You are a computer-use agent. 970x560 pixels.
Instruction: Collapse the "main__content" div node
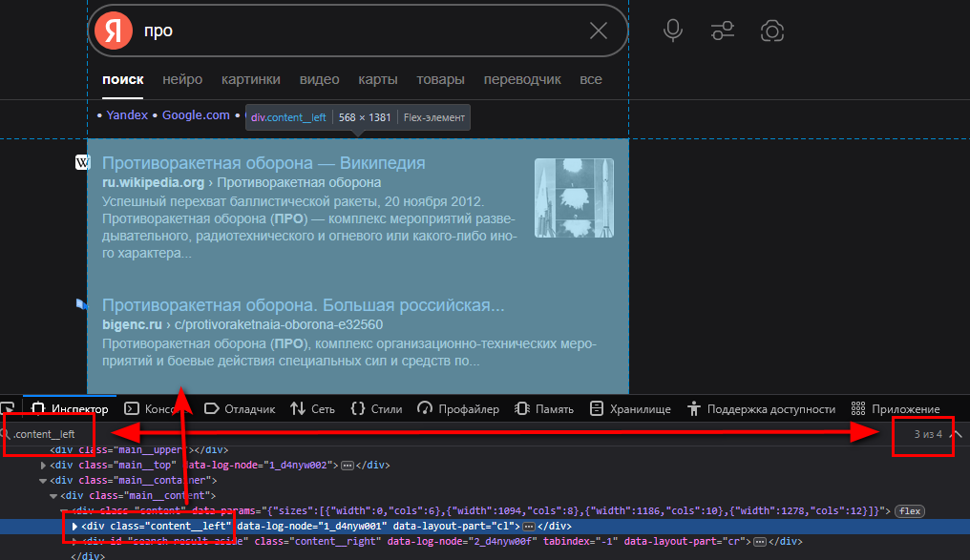click(53, 496)
